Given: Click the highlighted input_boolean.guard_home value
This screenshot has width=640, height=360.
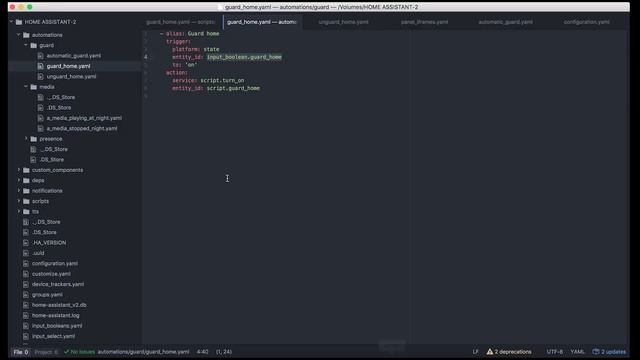Looking at the screenshot, I should pyautogui.click(x=244, y=57).
